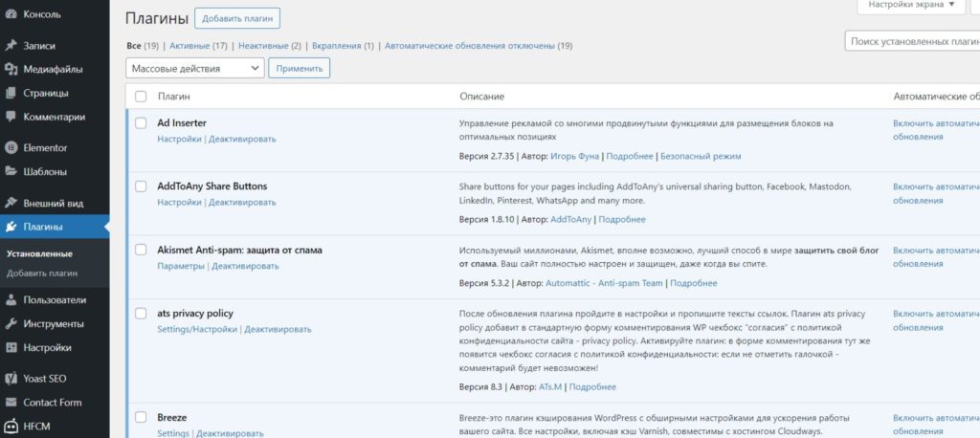Viewport: 980px width, 438px height.
Task: Open Ad Inserter Подробнее details link
Action: 630,156
